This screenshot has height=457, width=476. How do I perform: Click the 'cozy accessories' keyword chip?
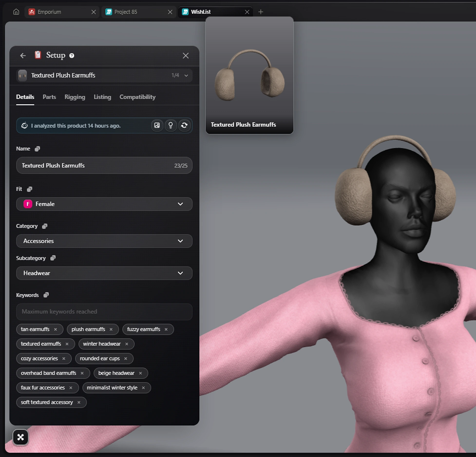pyautogui.click(x=44, y=358)
